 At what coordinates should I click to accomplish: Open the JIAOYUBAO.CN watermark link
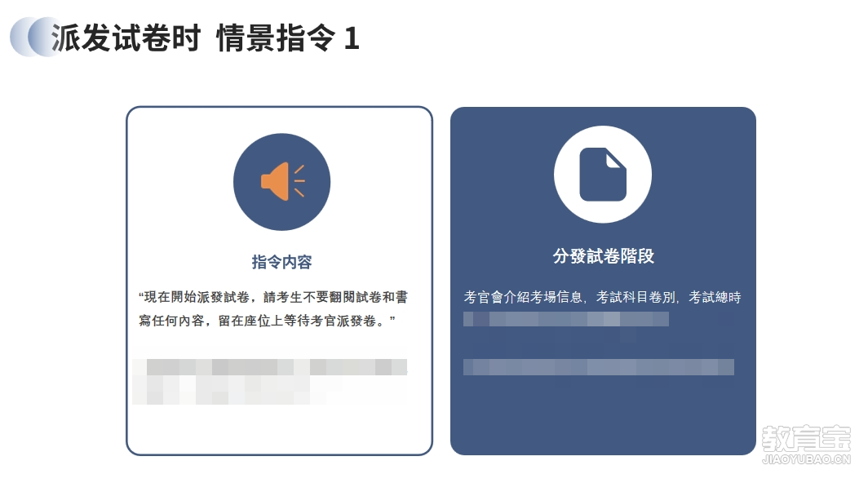click(x=806, y=459)
